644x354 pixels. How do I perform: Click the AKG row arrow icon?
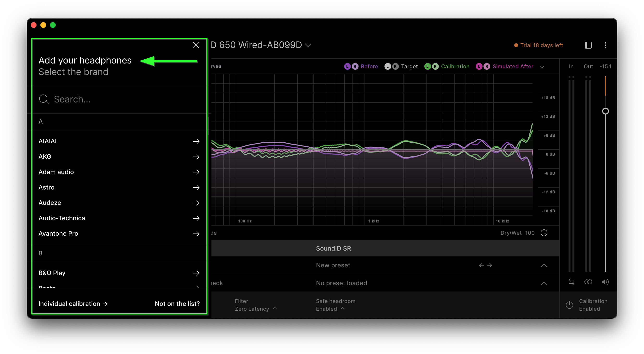click(x=196, y=157)
